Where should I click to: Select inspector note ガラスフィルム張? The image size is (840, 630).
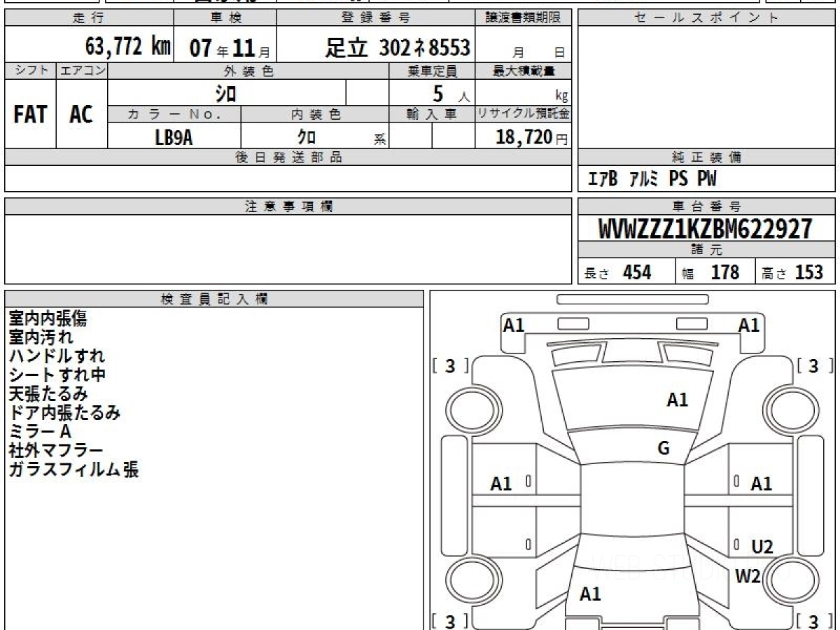73,470
